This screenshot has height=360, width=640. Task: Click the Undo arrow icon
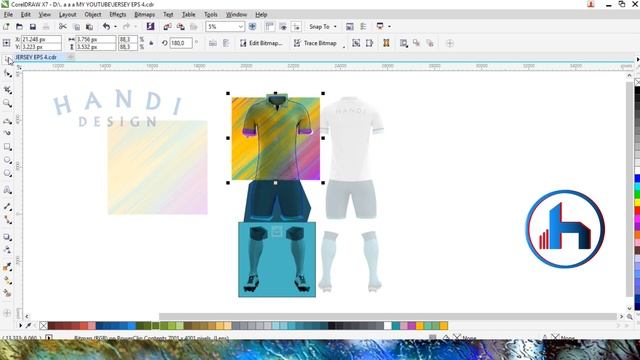point(107,27)
